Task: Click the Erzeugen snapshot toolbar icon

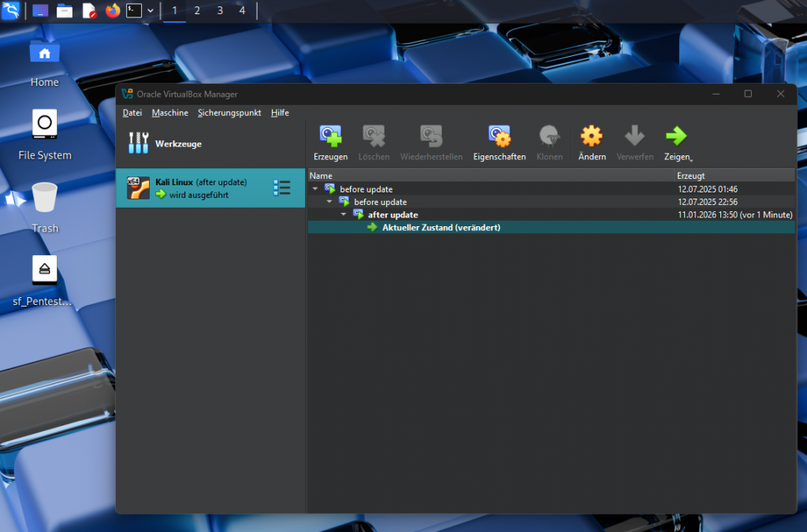Action: point(330,137)
